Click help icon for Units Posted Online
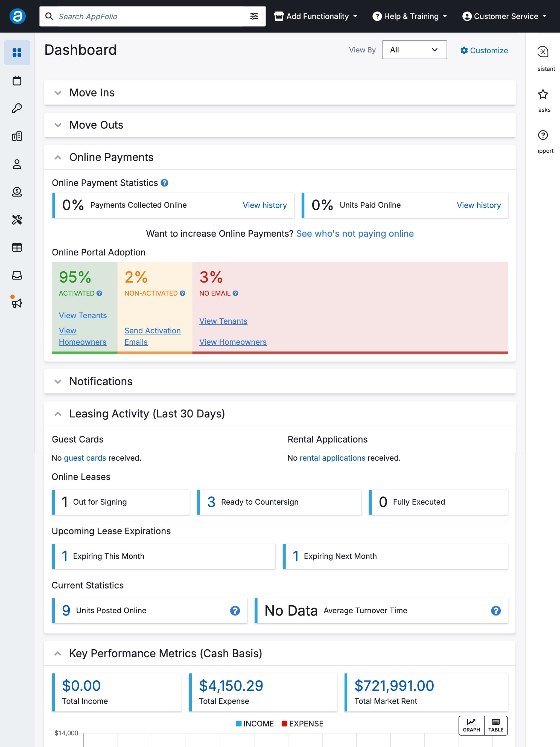This screenshot has width=560, height=747. [x=235, y=611]
